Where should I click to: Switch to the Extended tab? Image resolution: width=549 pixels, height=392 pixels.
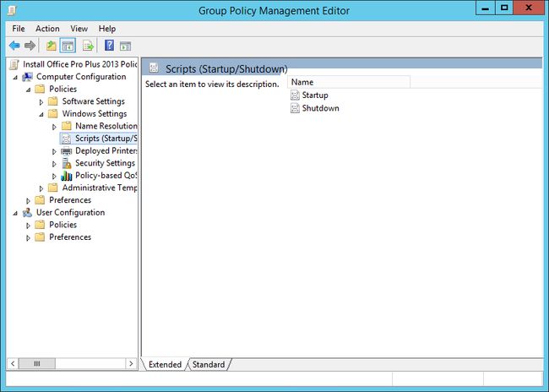tap(165, 364)
